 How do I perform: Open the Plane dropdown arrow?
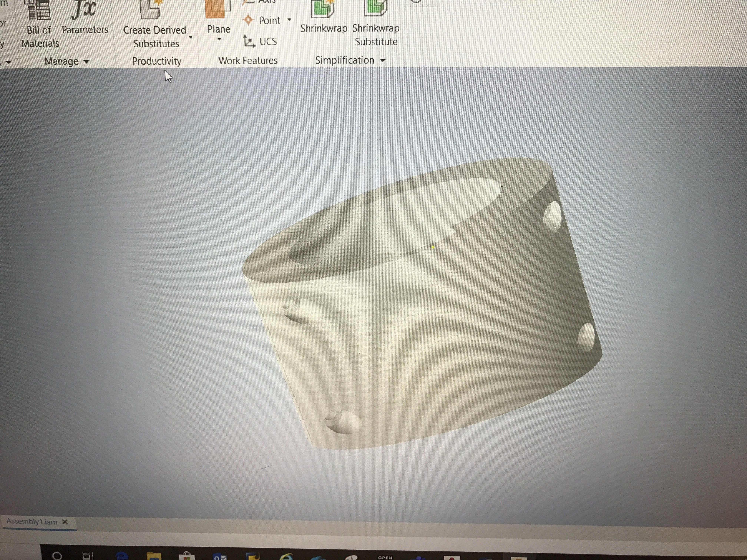click(x=219, y=39)
